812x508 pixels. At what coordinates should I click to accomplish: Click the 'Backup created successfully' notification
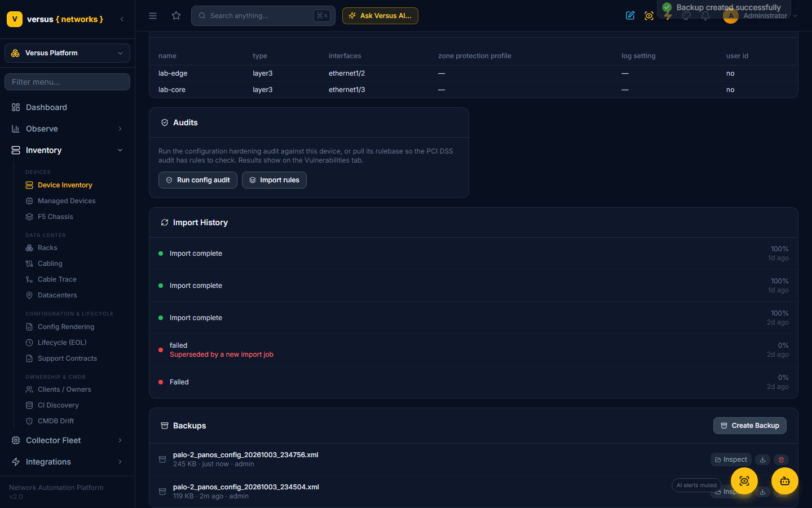pyautogui.click(x=724, y=8)
